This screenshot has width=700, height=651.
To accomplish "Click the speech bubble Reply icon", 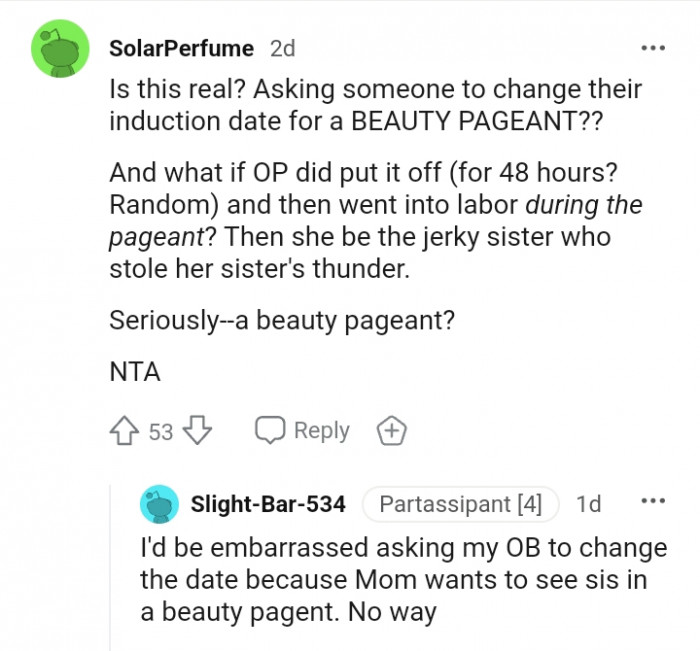I will 270,431.
